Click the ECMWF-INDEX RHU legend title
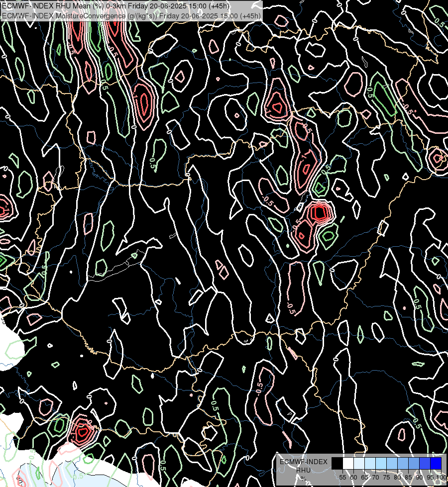Screen dimensions: 448x487 (304, 466)
